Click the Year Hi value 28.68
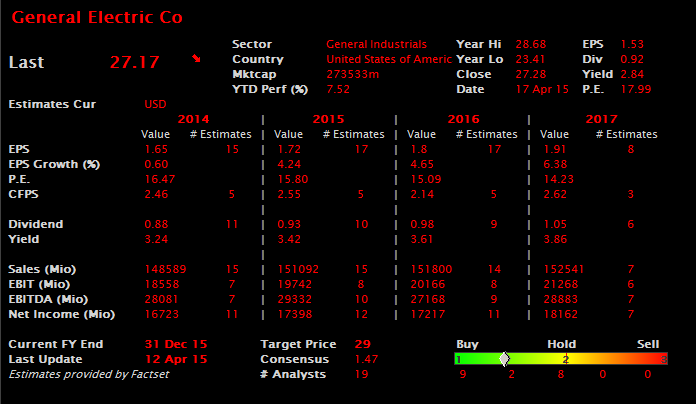The height and width of the screenshot is (404, 696). coord(531,44)
